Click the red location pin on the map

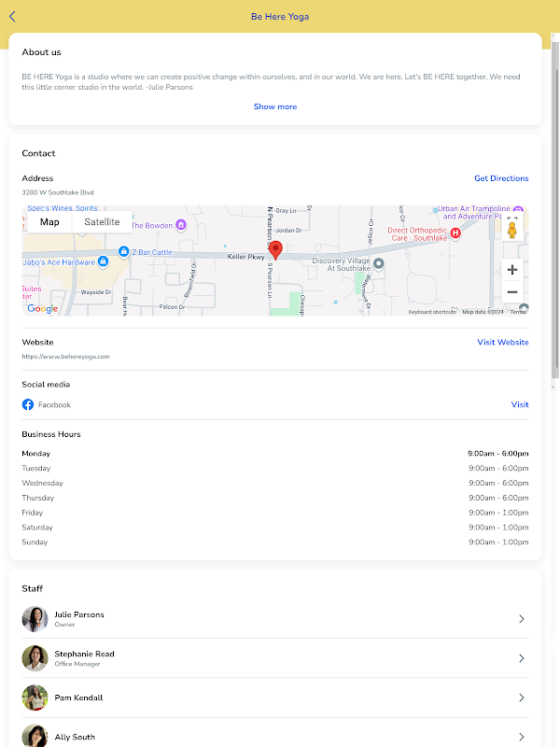(x=275, y=250)
